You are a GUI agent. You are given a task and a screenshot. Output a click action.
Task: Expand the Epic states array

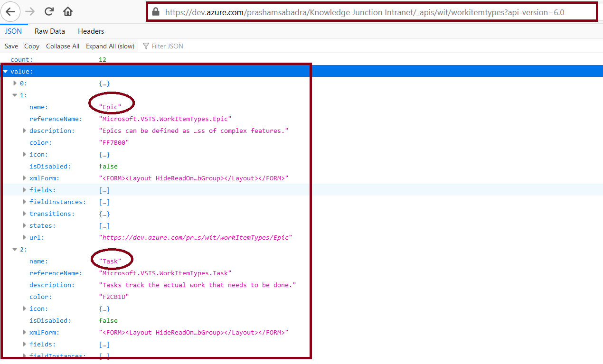(25, 225)
